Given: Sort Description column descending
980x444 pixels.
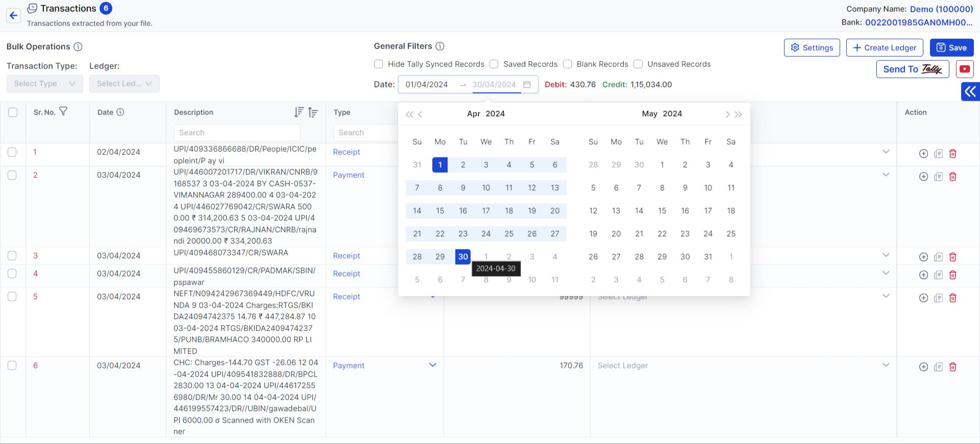Looking at the screenshot, I should (x=299, y=112).
